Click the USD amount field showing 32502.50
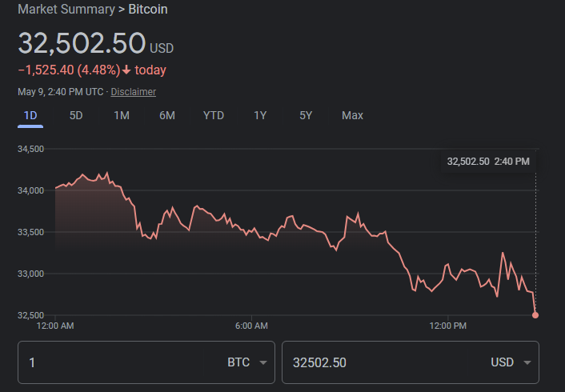This screenshot has width=565, height=392. click(x=375, y=362)
